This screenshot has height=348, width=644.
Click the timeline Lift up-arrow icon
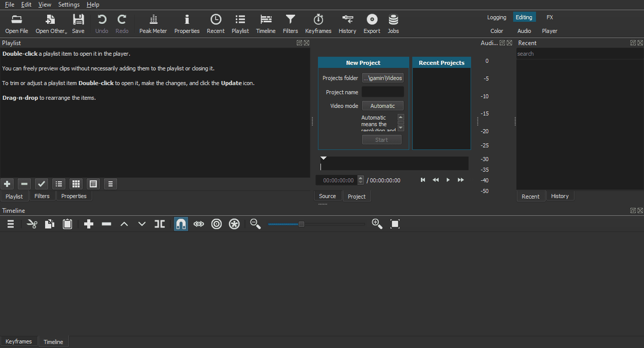(124, 224)
